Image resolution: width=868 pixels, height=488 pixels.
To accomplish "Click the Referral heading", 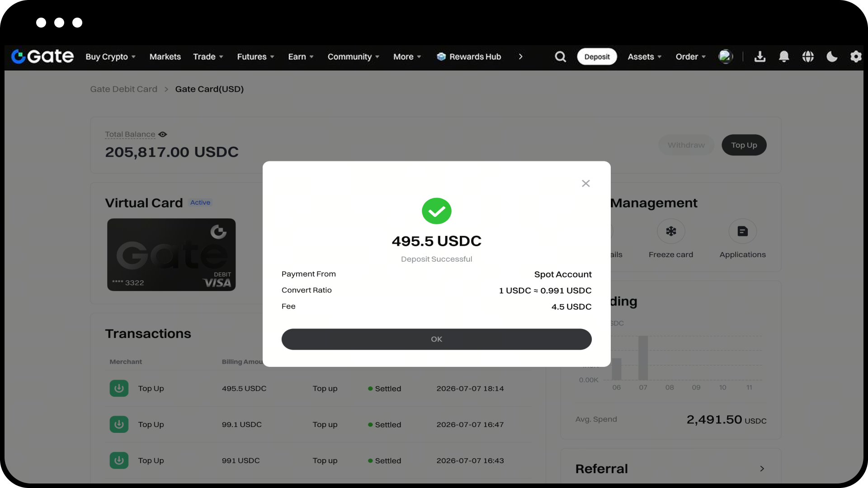I will (x=602, y=469).
